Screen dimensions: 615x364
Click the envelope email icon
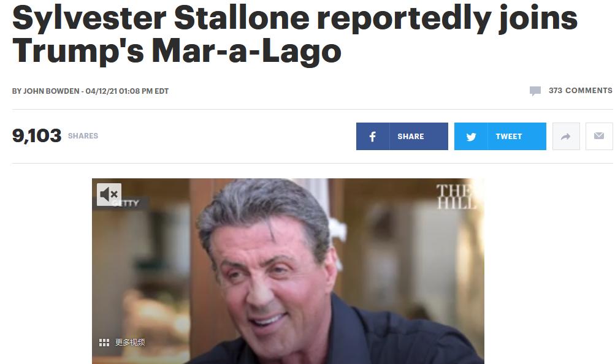point(599,137)
